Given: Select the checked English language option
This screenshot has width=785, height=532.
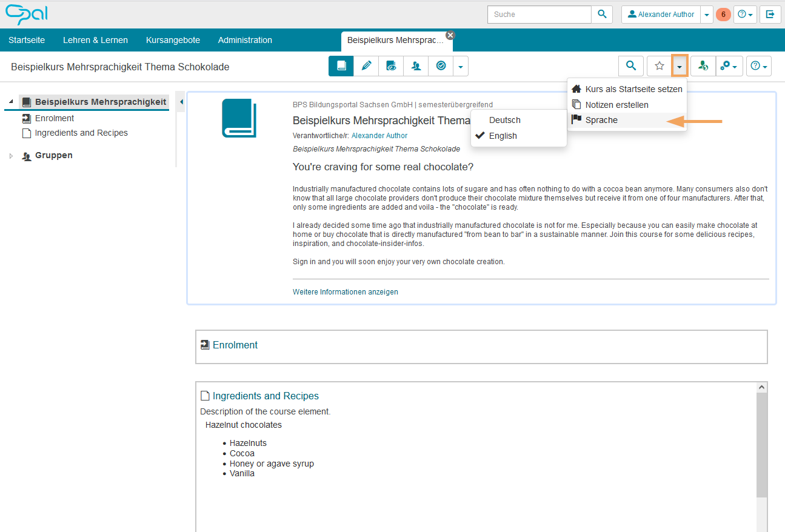Looking at the screenshot, I should pos(503,136).
